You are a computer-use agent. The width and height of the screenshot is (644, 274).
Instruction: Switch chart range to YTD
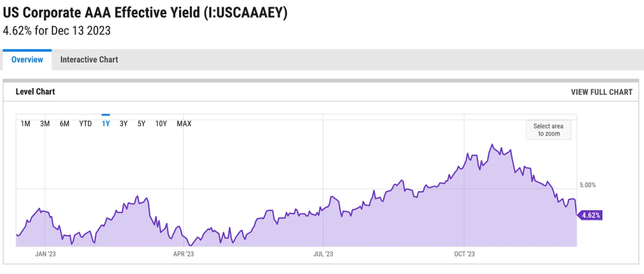point(85,124)
